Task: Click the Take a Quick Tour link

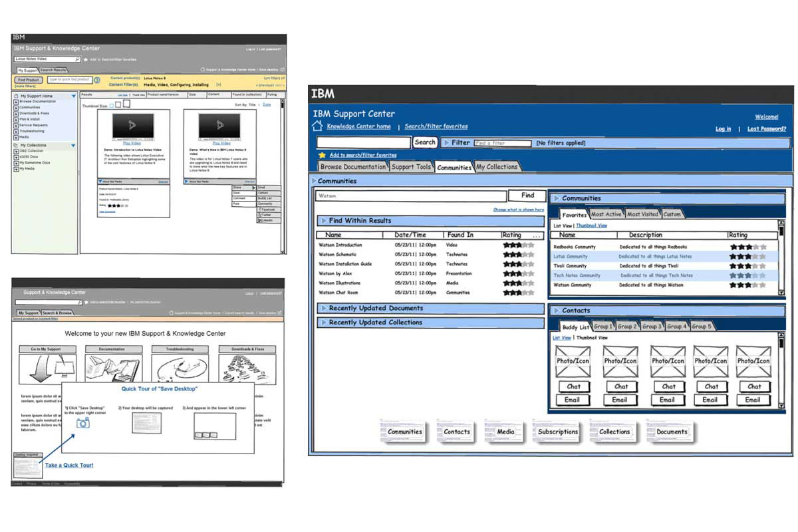Action: tap(69, 465)
